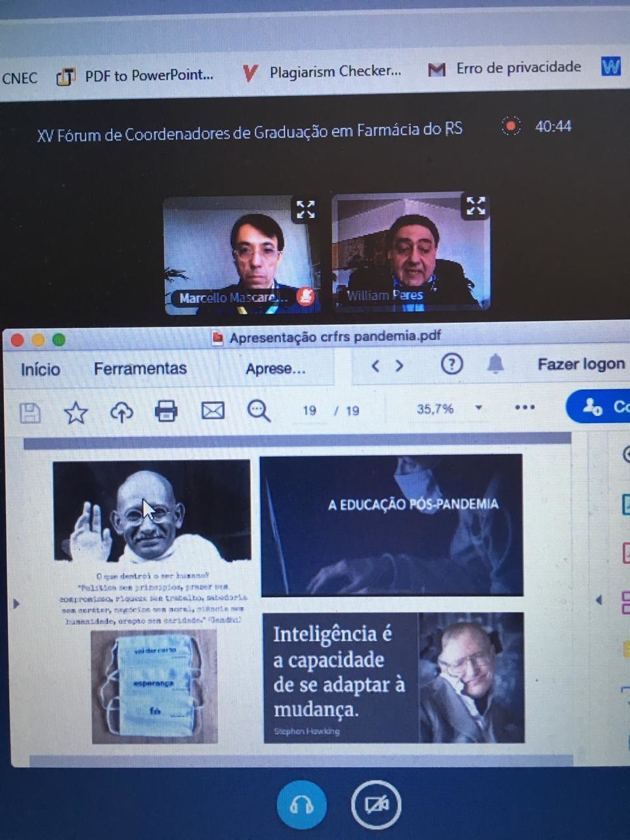630x840 pixels.
Task: Send the file via the envelope icon
Action: [x=213, y=411]
